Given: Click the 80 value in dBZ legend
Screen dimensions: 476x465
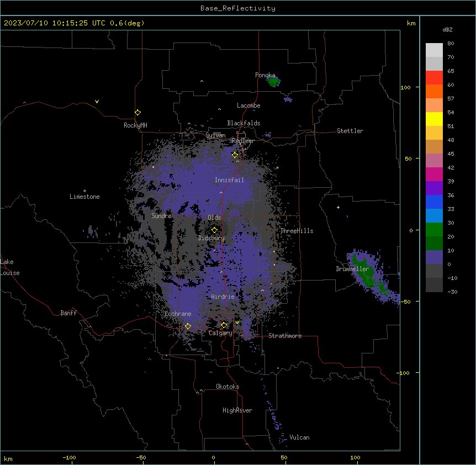Looking at the screenshot, I should tap(451, 44).
